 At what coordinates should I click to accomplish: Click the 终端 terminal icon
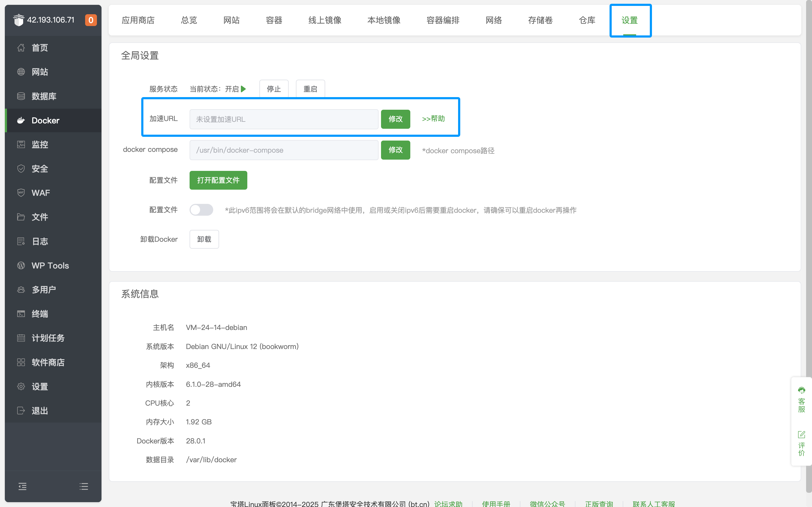pyautogui.click(x=21, y=314)
